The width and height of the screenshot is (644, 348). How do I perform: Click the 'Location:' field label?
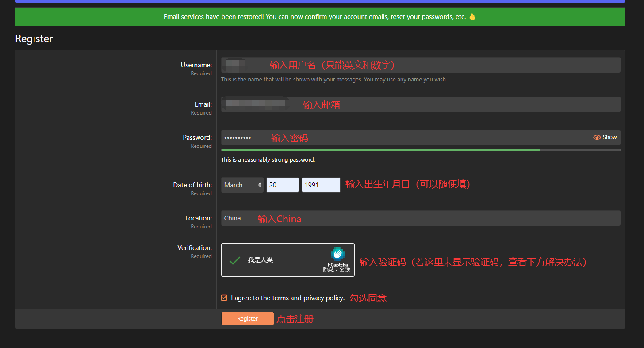pos(199,218)
